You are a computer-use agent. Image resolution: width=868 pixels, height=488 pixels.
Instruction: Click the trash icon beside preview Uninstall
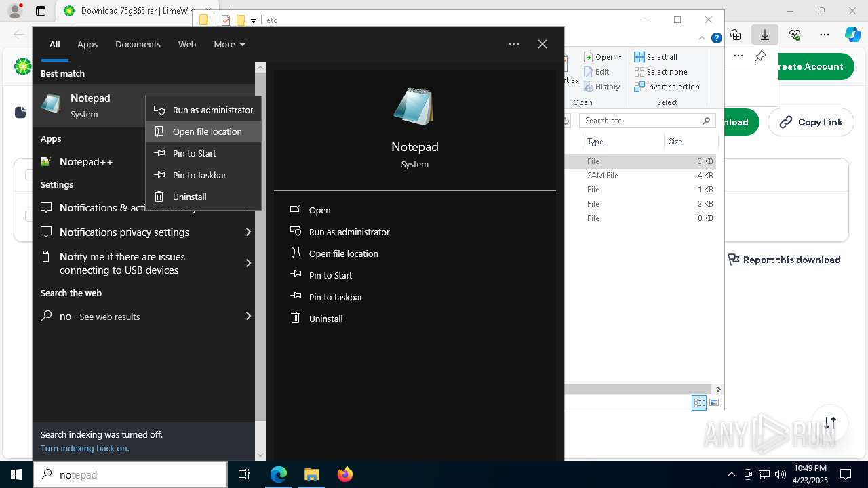coord(295,318)
